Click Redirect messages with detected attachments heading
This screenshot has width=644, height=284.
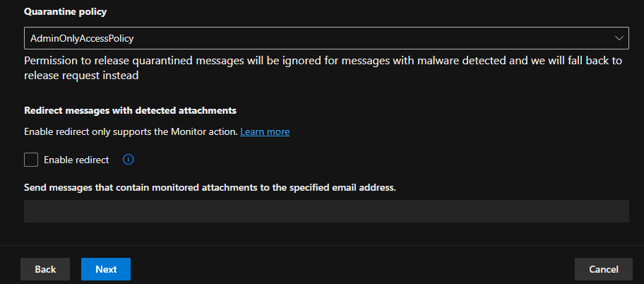pos(130,110)
